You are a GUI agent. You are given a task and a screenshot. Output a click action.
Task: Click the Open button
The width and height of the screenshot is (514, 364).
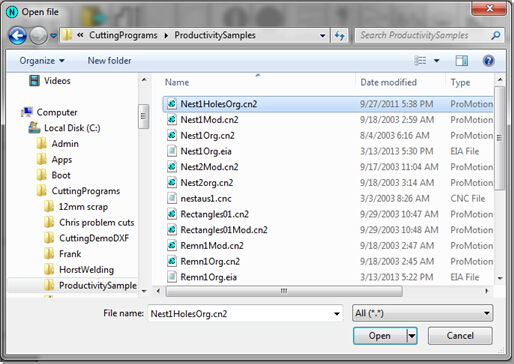pos(380,336)
